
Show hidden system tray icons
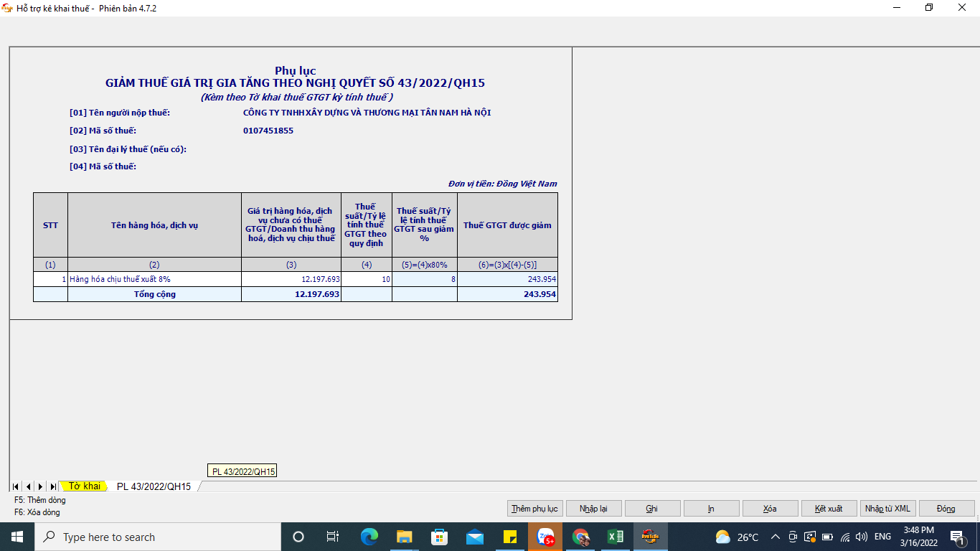776,537
